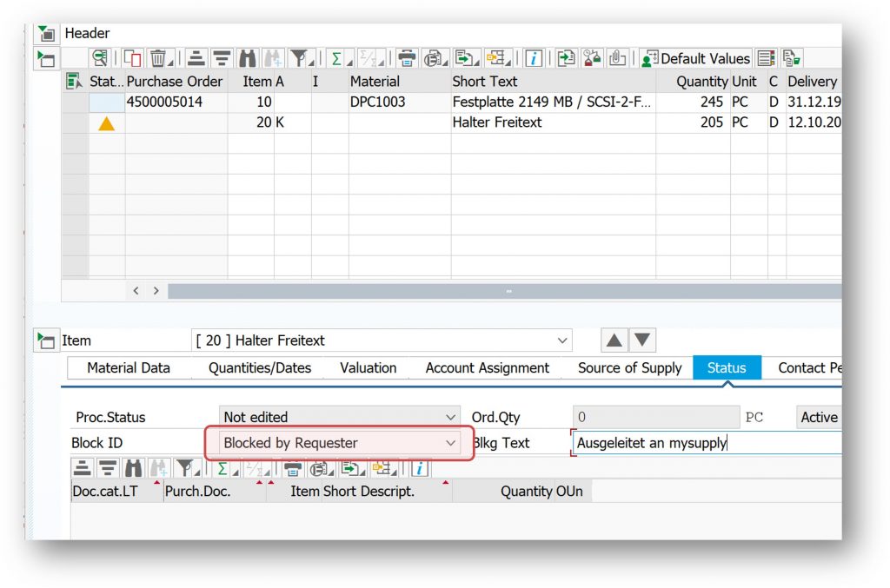This screenshot has width=890, height=588.
Task: Export the item overview list
Action: pos(465,58)
